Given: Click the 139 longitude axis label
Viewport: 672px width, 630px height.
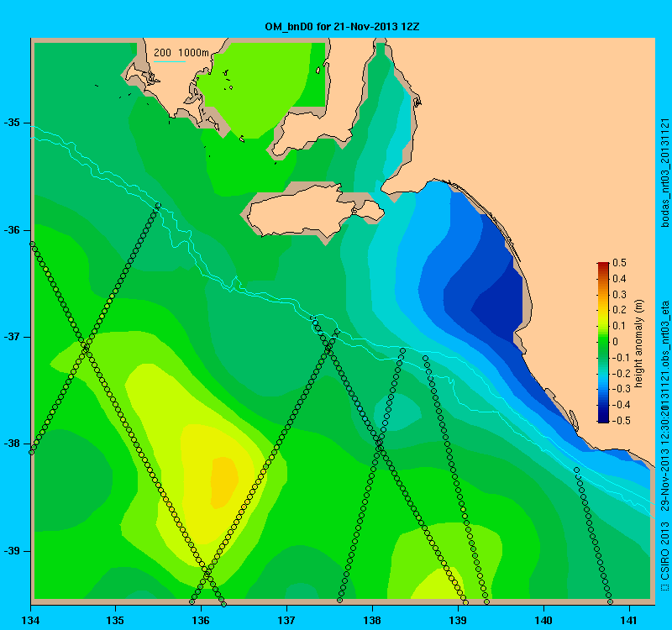Looking at the screenshot, I should click(x=458, y=620).
